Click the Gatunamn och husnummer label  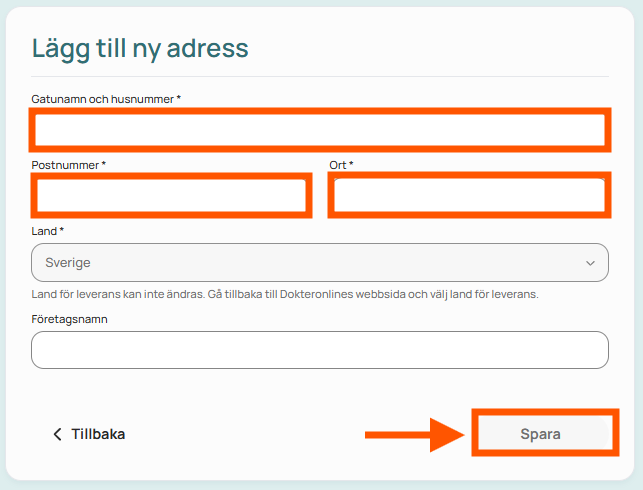click(106, 99)
